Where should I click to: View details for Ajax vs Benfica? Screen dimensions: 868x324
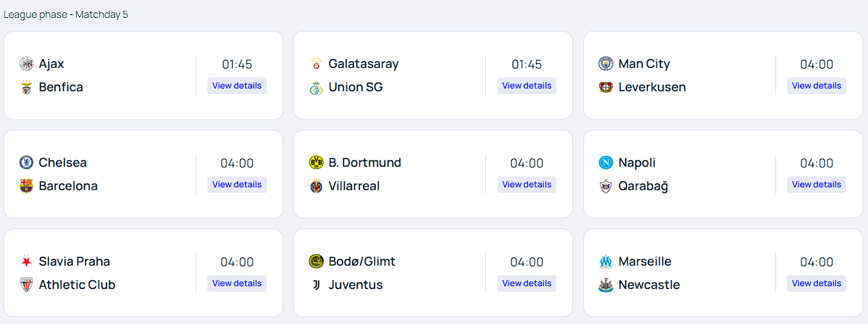coord(237,86)
